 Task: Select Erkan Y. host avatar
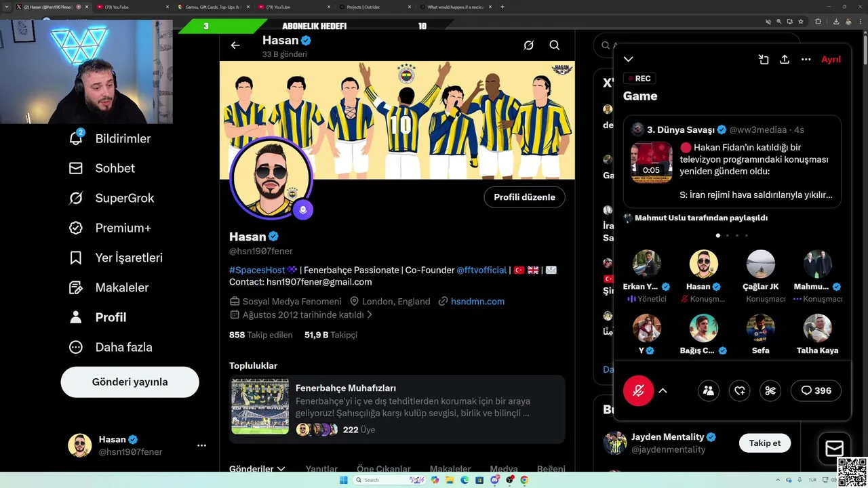[x=647, y=264]
